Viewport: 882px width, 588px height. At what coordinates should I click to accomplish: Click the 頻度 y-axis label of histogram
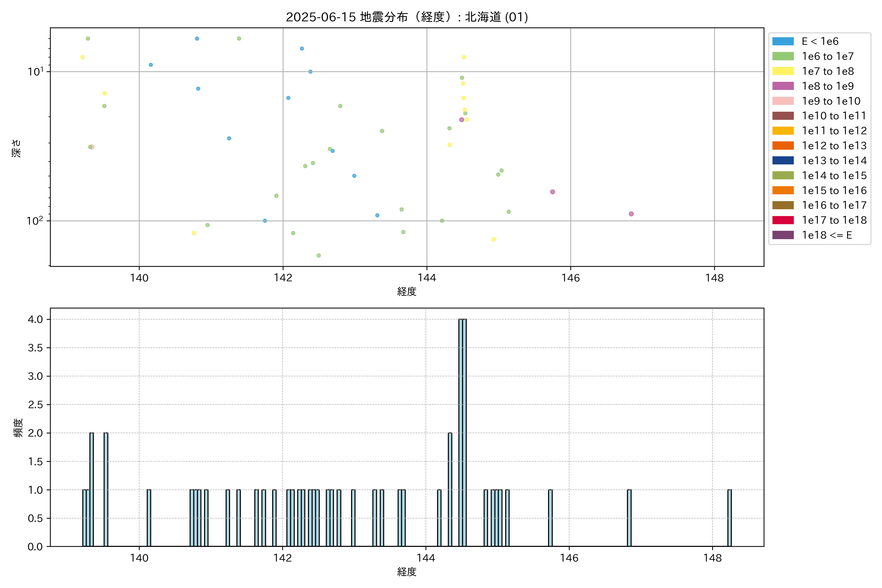[x=18, y=428]
